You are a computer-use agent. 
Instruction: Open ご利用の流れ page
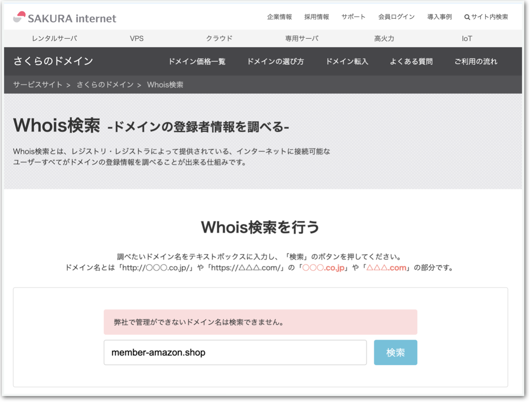coord(476,62)
